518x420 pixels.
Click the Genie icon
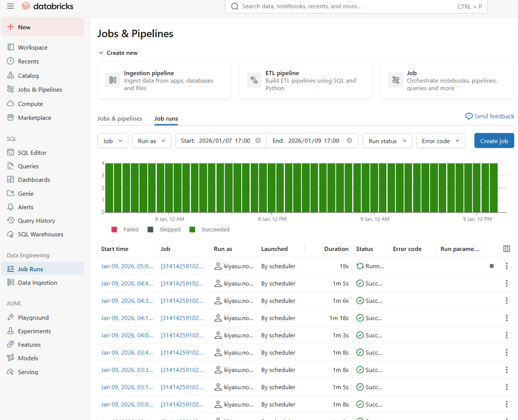pyautogui.click(x=10, y=194)
